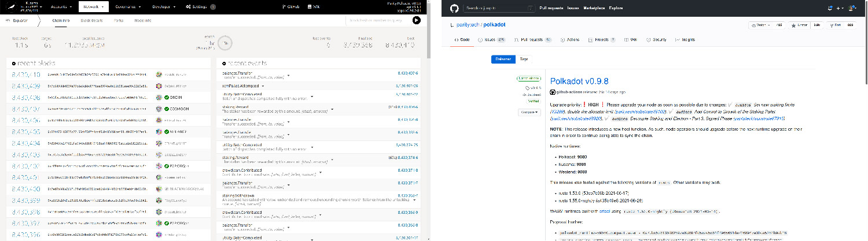Open GitHub link icon in apps header
This screenshot has height=241, width=868.
click(282, 7)
